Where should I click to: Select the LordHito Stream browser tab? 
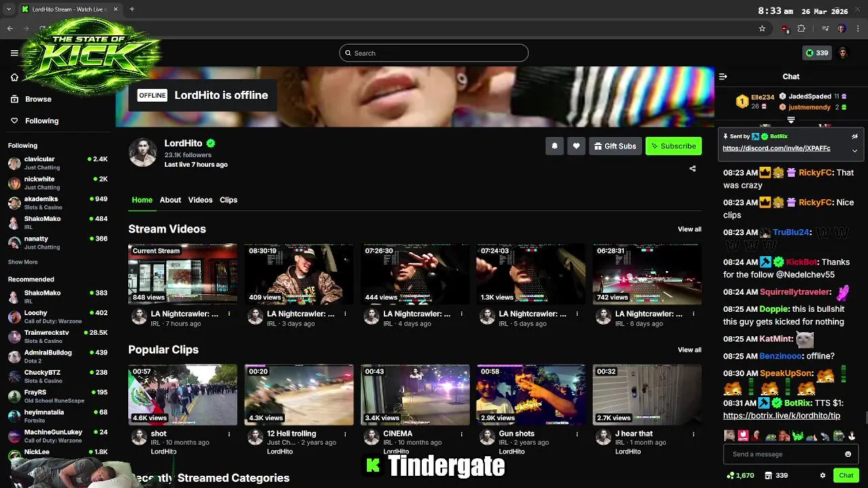(x=69, y=9)
